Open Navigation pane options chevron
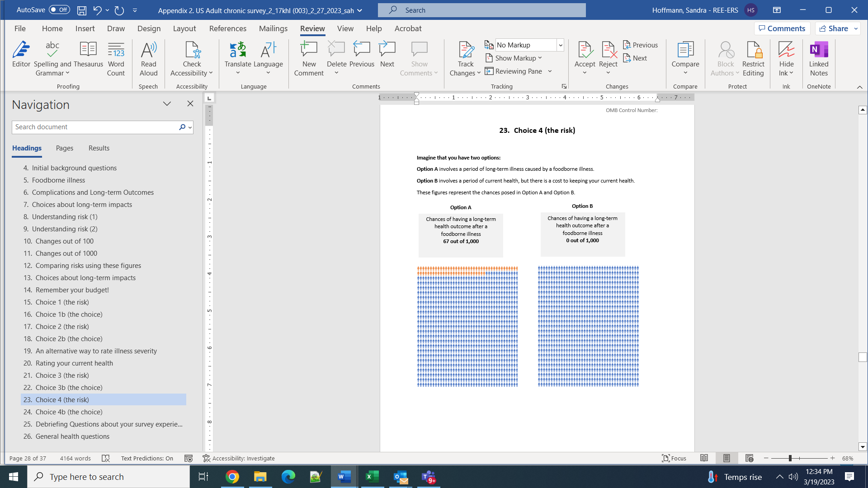The width and height of the screenshot is (868, 488). tap(167, 104)
